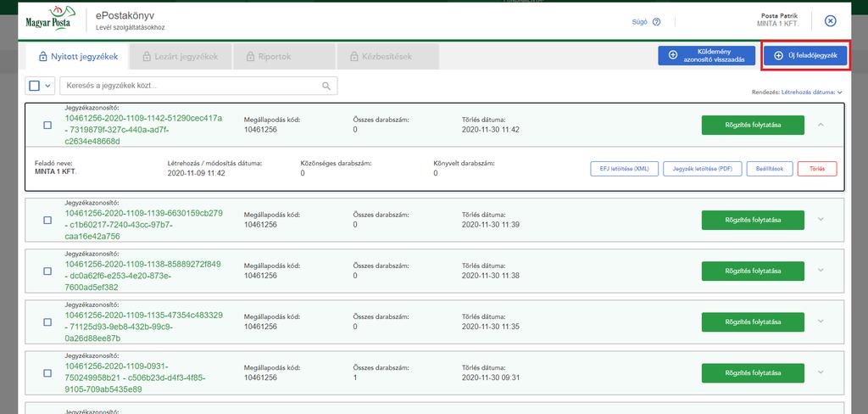Switch to Nyitott jegyzékek tab
Image resolution: width=868 pixels, height=414 pixels.
77,57
